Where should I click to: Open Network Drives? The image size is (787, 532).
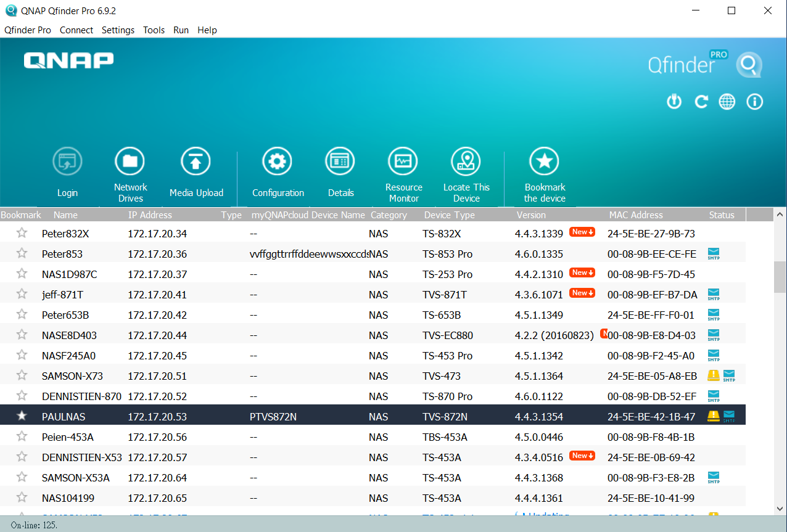(130, 175)
